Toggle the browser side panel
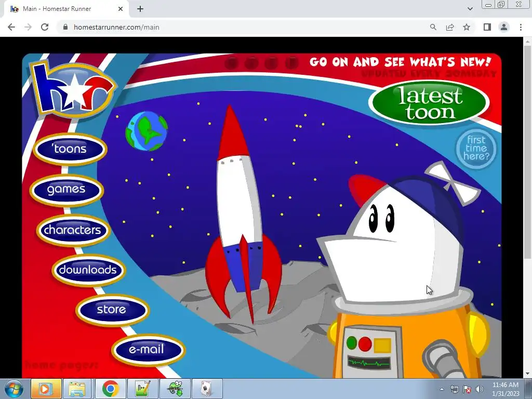The height and width of the screenshot is (399, 532). 487,27
